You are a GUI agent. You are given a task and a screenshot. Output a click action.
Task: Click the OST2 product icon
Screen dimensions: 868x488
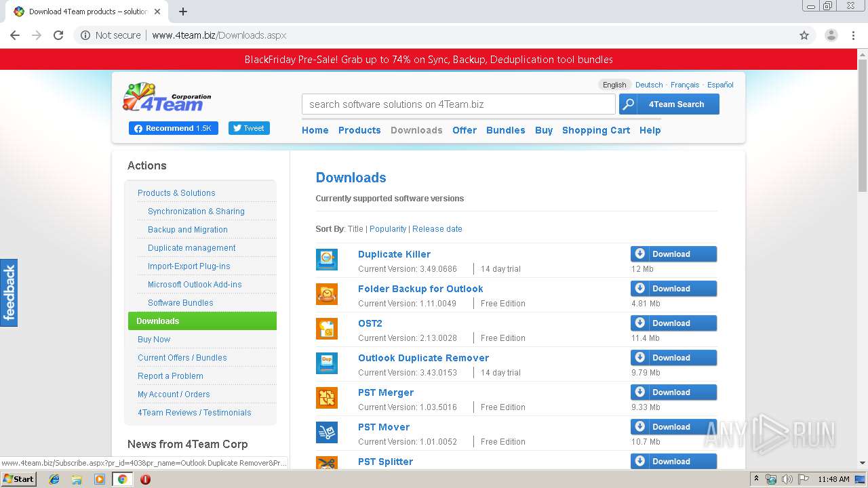point(326,329)
